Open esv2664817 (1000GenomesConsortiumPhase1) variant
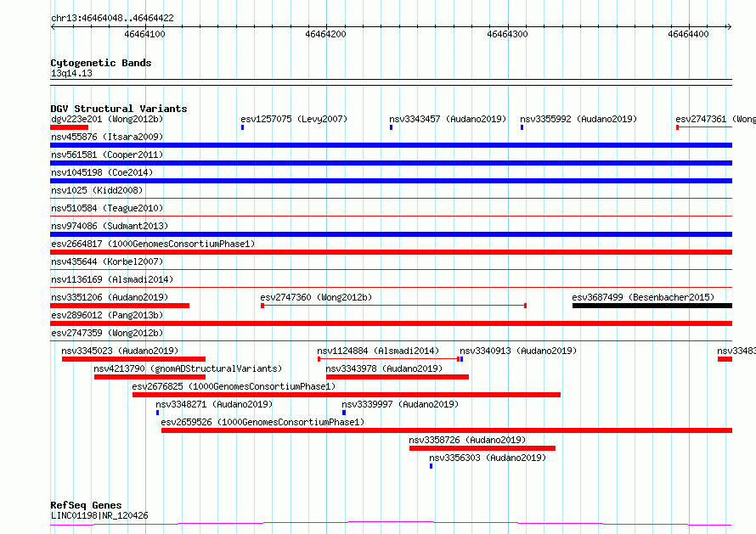756x534 pixels. [x=153, y=244]
